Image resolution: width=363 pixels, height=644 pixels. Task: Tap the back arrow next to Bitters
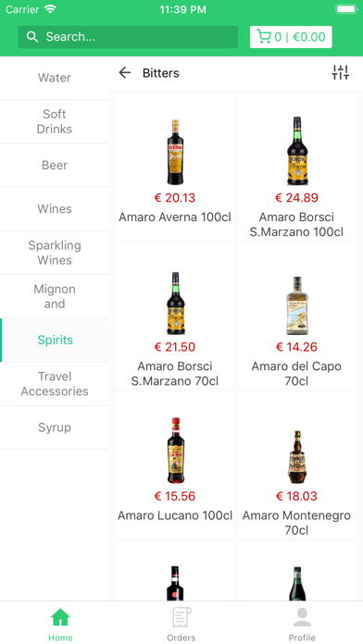[125, 73]
